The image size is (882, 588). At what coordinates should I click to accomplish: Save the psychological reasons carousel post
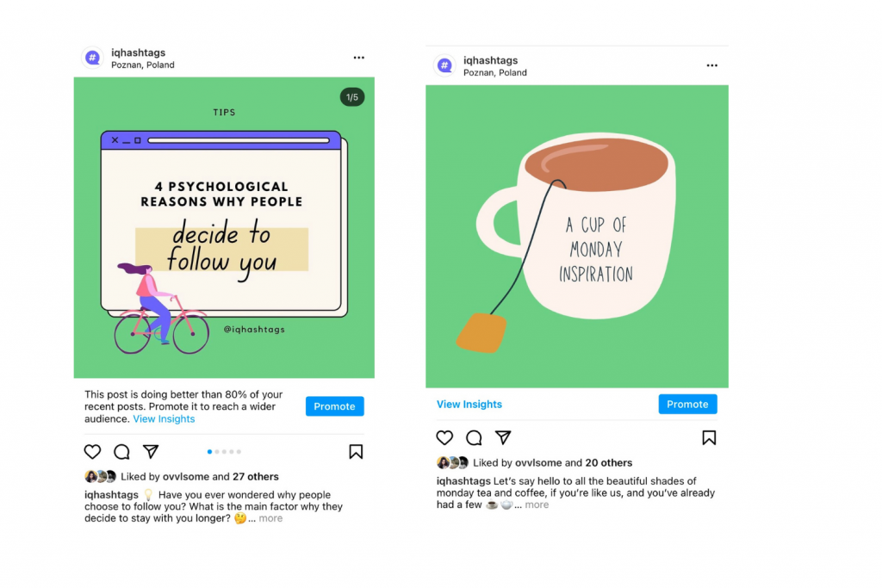356,451
